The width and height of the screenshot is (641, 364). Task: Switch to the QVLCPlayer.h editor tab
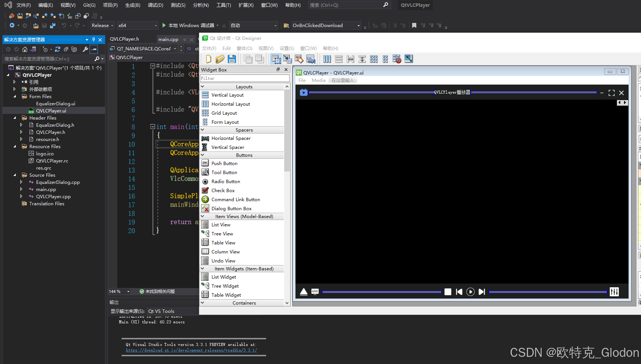(x=124, y=39)
